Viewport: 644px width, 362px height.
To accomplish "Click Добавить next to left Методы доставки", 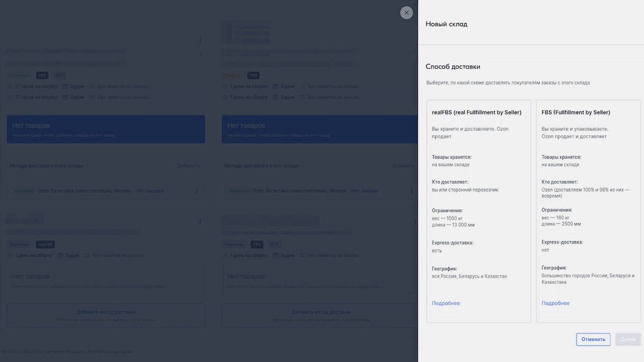I will (x=189, y=166).
